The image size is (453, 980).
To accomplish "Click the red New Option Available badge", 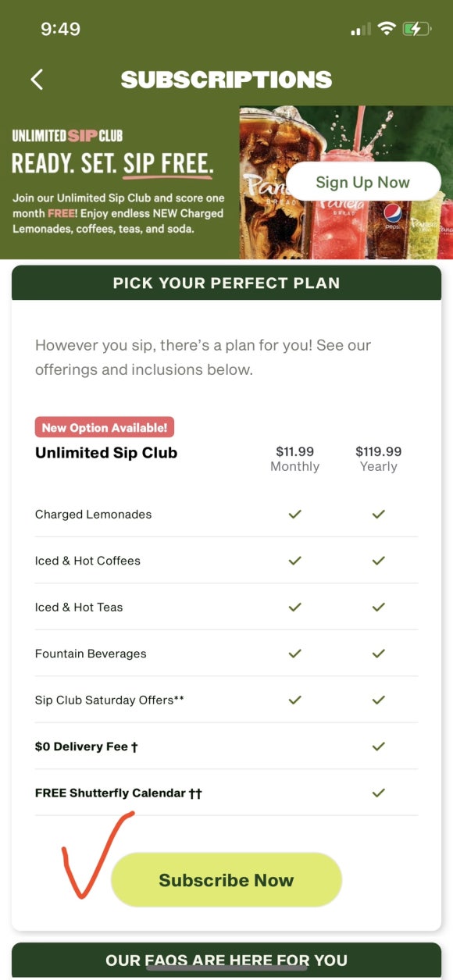I will click(105, 427).
